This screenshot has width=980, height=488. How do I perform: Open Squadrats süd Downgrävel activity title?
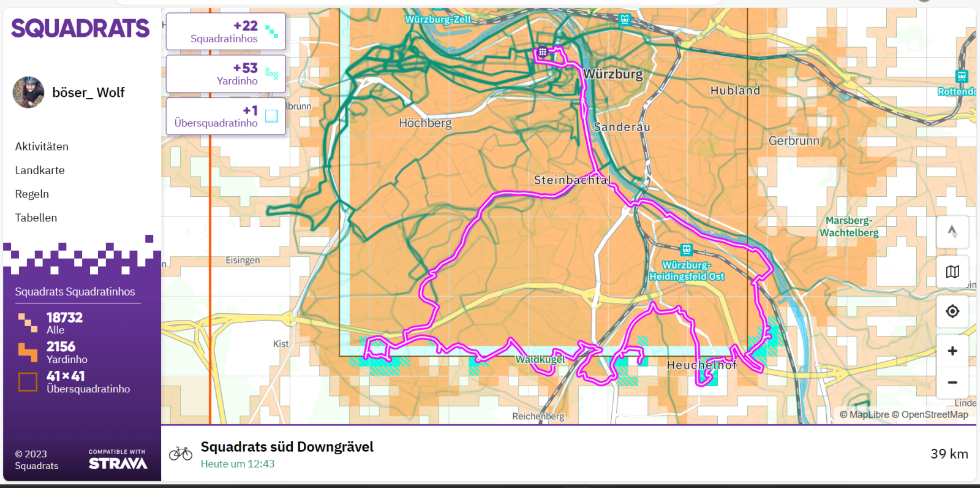(287, 447)
